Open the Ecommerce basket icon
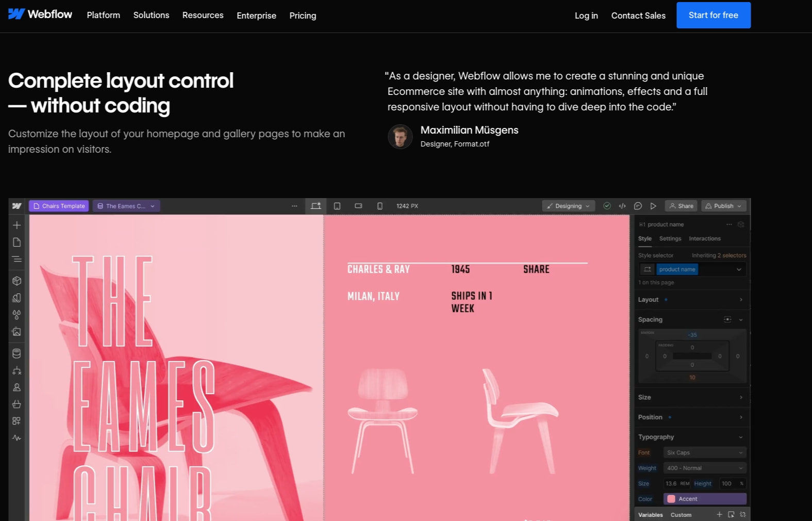Image resolution: width=812 pixels, height=521 pixels. coord(16,404)
